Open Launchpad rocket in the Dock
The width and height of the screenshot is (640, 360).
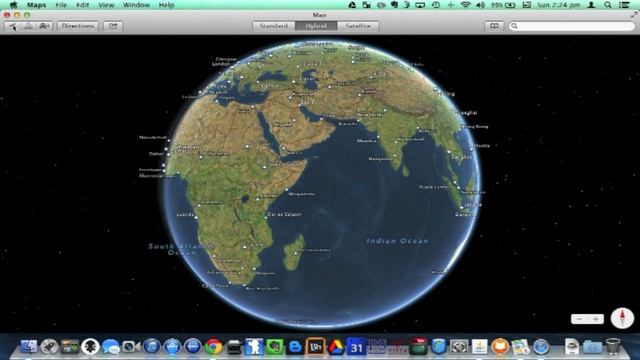pos(49,347)
